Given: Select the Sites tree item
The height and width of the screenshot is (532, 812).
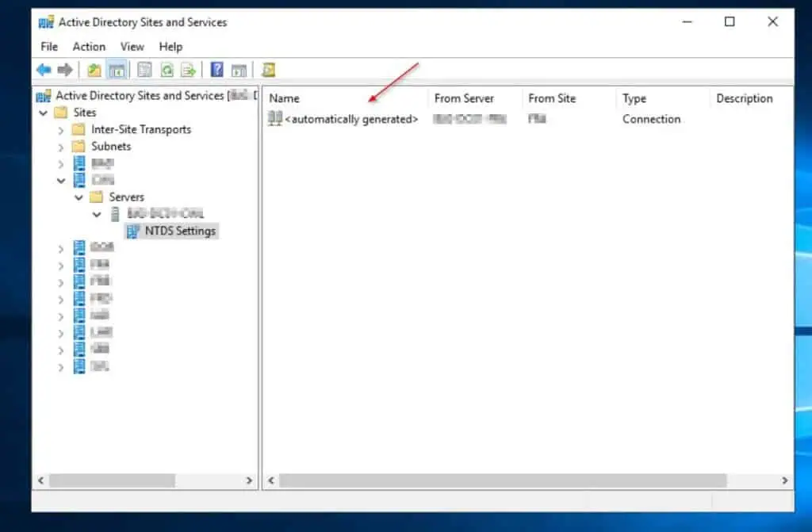Looking at the screenshot, I should point(84,113).
